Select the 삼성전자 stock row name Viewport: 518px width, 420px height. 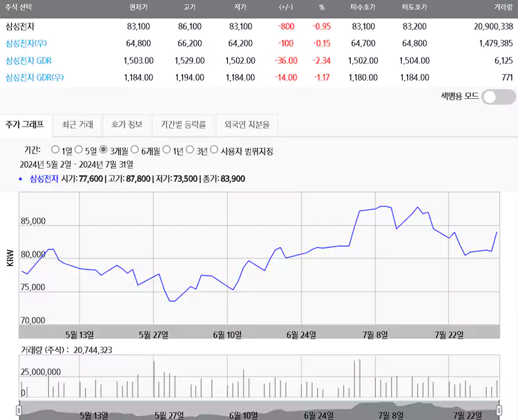click(20, 26)
